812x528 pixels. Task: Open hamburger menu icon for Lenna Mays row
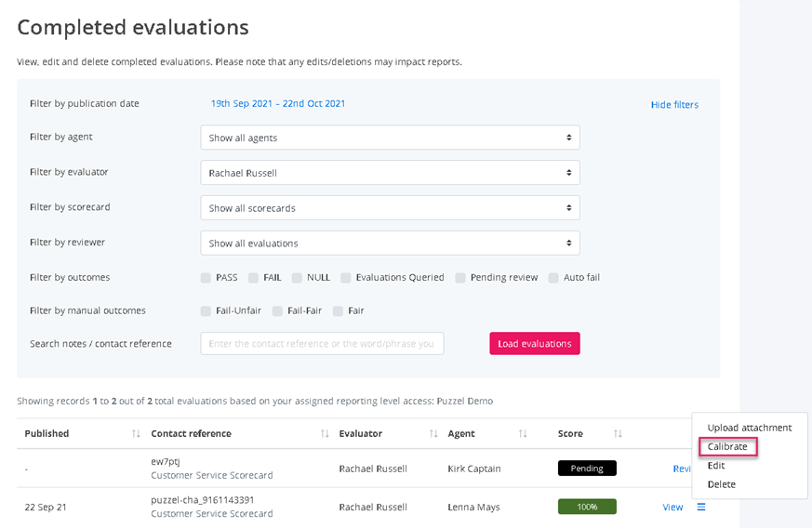(701, 508)
